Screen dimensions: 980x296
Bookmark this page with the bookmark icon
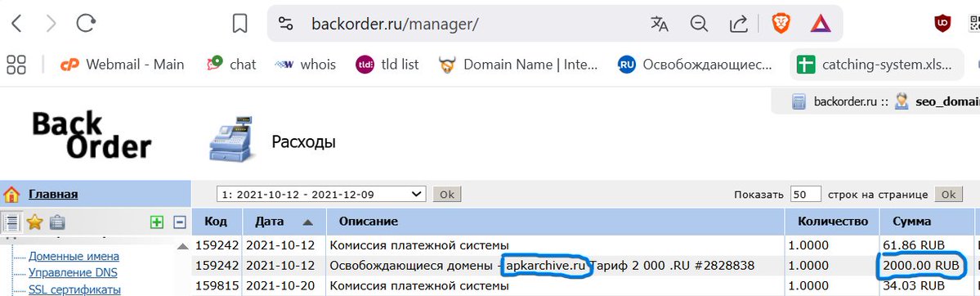point(239,24)
